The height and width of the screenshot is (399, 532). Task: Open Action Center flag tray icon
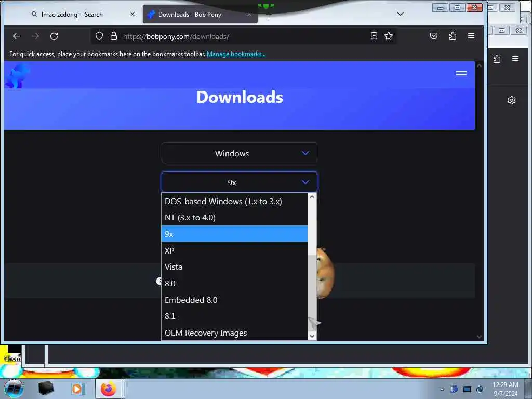click(454, 389)
